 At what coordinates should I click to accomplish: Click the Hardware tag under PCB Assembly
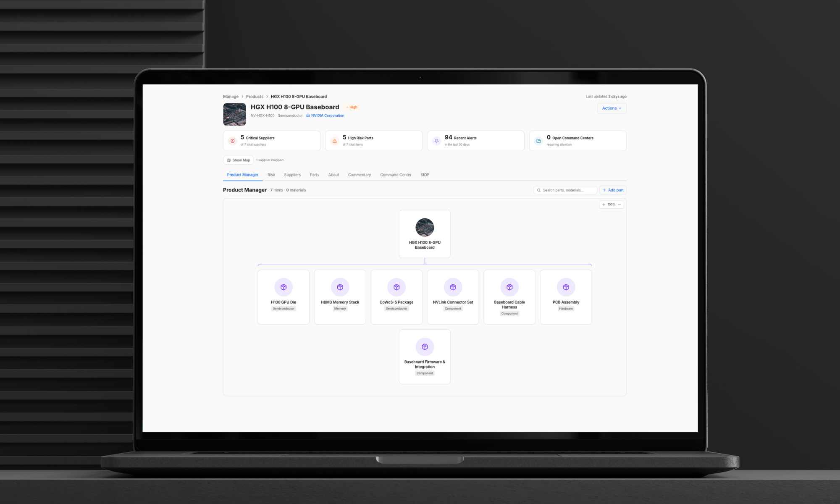coord(566,309)
